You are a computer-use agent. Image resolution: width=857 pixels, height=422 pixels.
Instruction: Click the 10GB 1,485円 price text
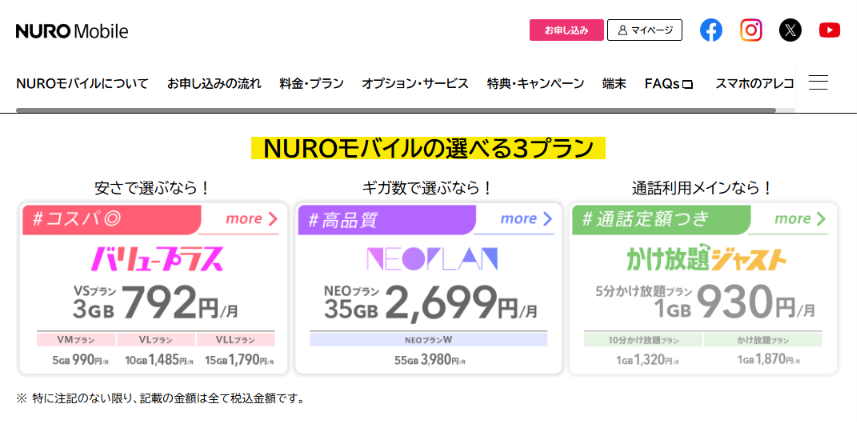pyautogui.click(x=158, y=360)
